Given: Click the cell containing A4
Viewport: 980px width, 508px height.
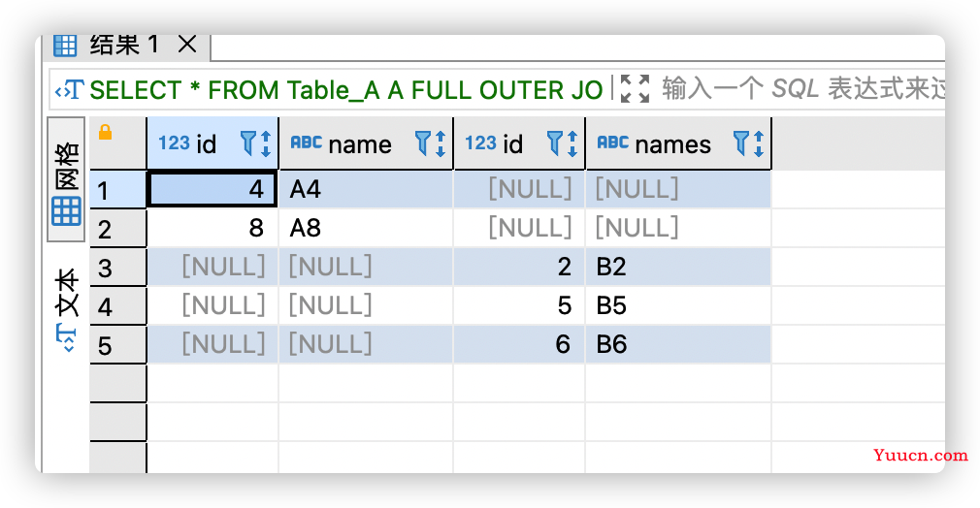Looking at the screenshot, I should click(366, 189).
